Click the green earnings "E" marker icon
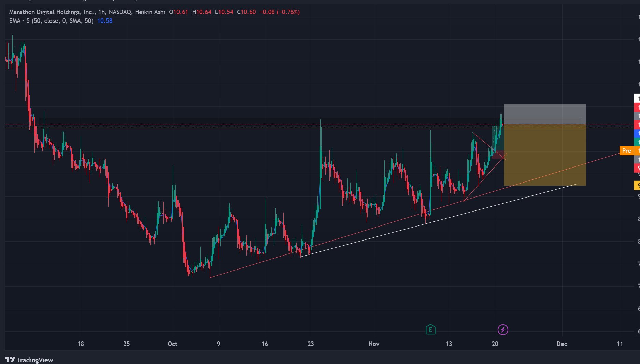 pyautogui.click(x=430, y=330)
